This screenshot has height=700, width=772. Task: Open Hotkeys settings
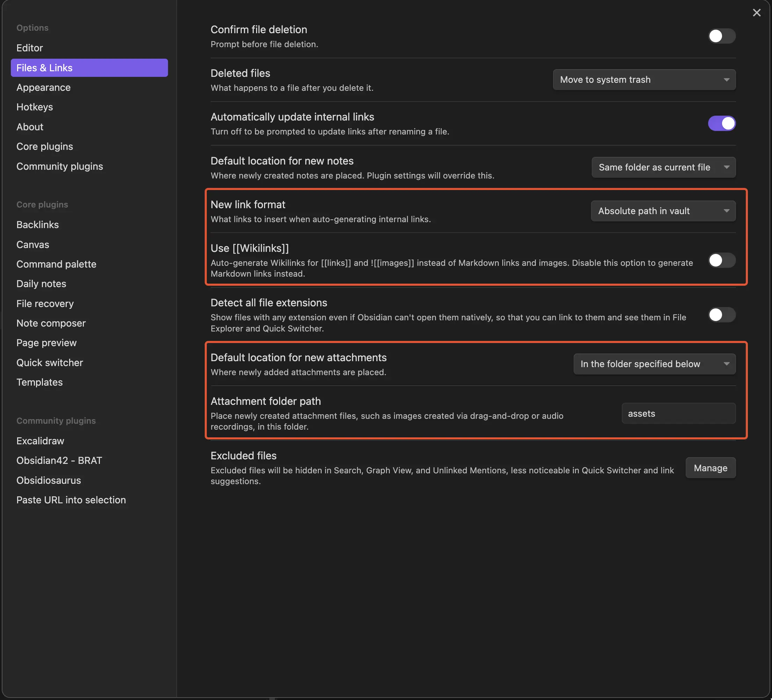(35, 107)
